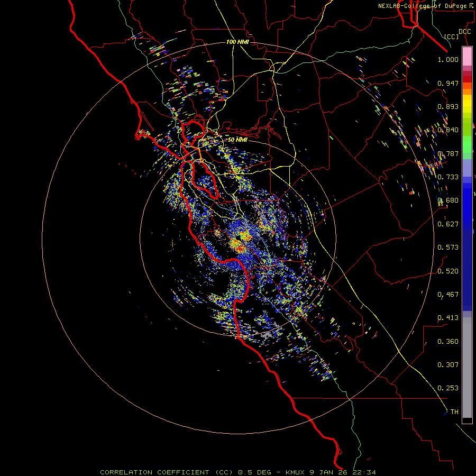Pick the bright green segment of the color bar

coord(467,144)
